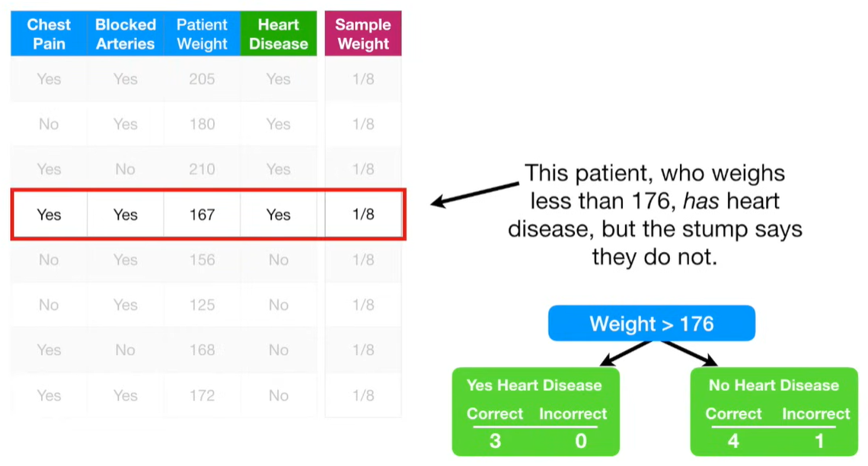Screen dimensions: 868x466
Task: Click the Weight > 176 stump node
Action: [652, 324]
